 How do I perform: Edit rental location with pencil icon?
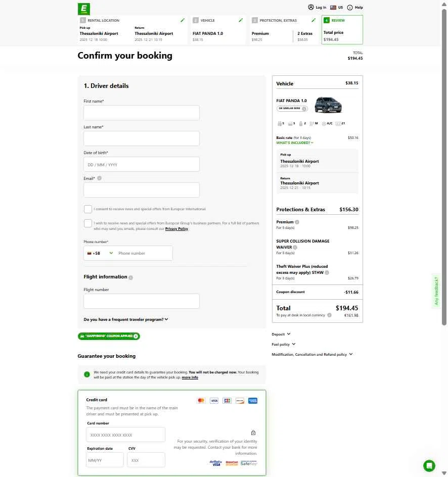183,20
